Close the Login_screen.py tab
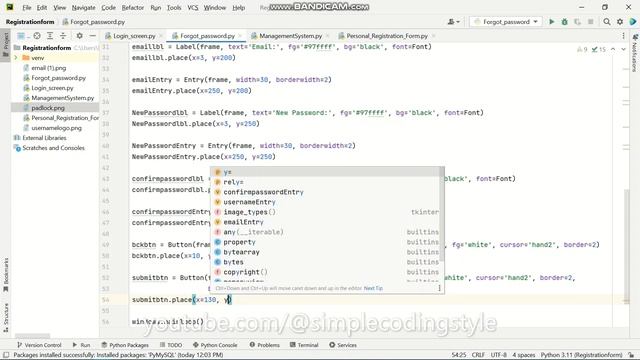 161,36
